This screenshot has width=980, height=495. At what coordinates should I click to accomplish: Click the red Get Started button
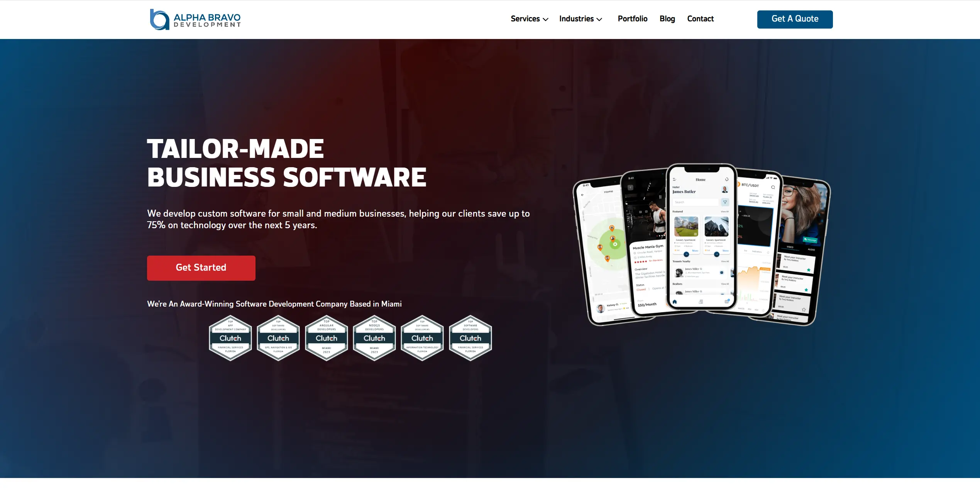tap(201, 268)
